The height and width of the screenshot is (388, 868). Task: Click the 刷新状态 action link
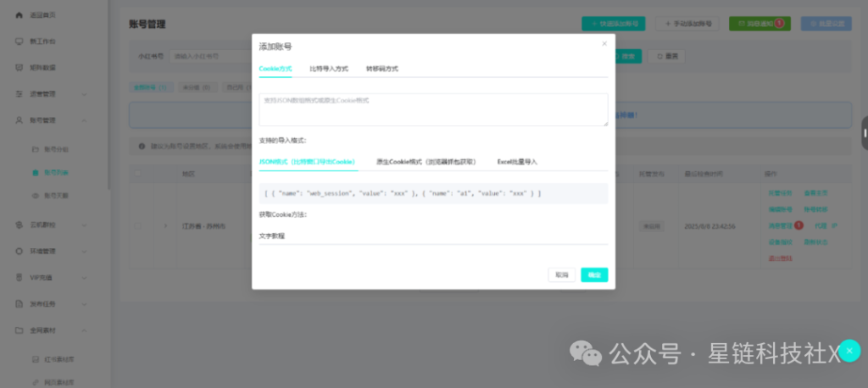(816, 242)
